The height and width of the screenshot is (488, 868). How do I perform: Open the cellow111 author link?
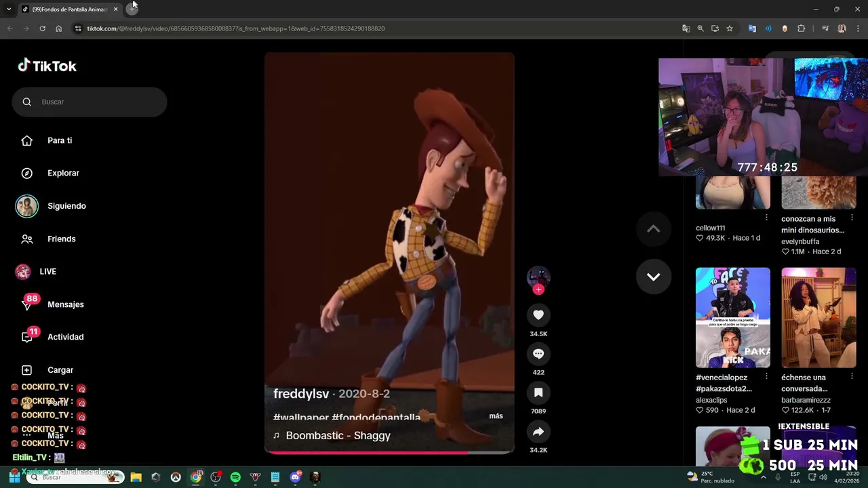click(x=710, y=228)
